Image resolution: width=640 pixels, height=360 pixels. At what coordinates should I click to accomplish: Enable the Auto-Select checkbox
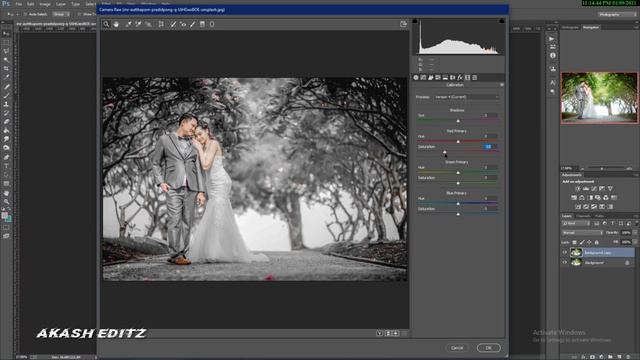[x=25, y=14]
